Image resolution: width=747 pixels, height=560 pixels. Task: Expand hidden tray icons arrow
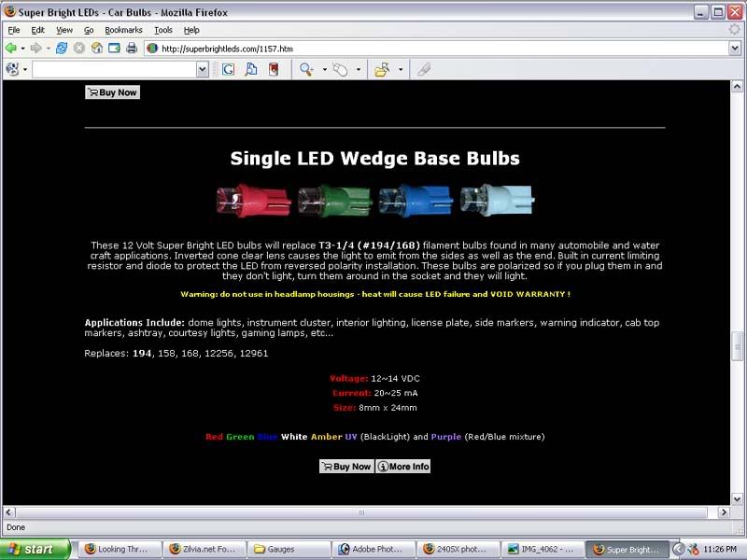click(678, 549)
